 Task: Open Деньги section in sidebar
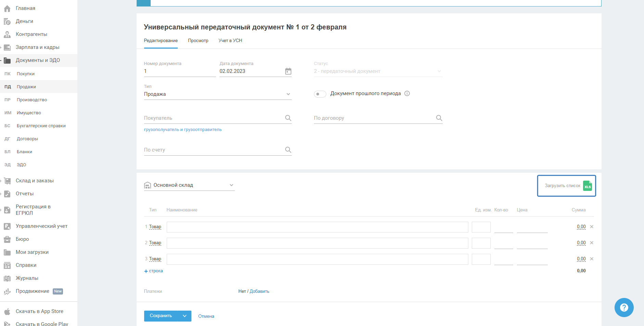click(x=24, y=21)
